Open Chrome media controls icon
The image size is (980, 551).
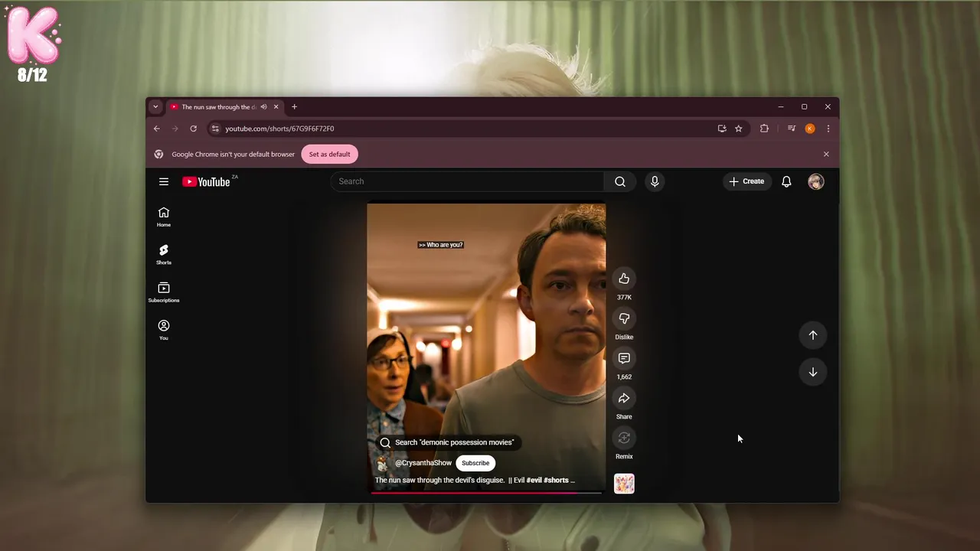792,129
